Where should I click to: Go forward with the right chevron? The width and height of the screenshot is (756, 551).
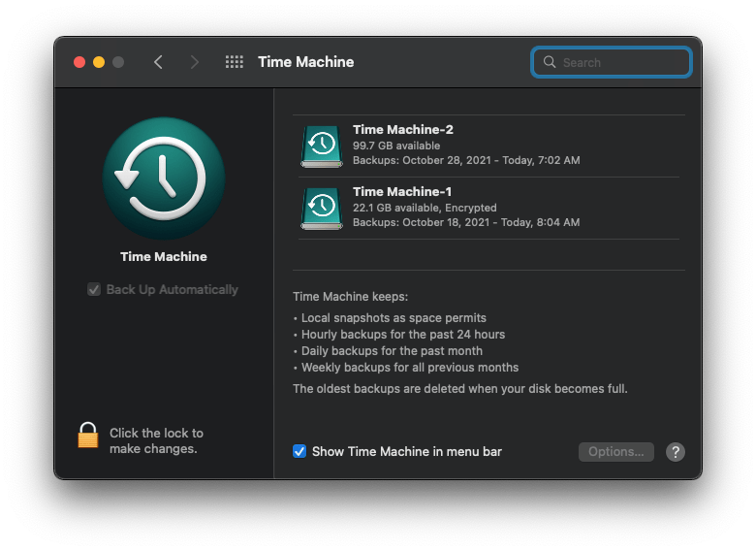(194, 62)
